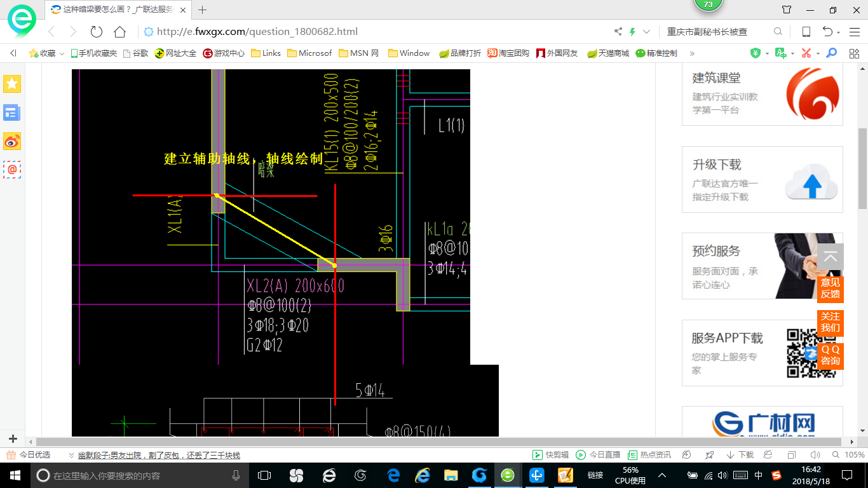This screenshot has height=488, width=868.
Task: Open the extensions grid icon
Action: (x=854, y=53)
